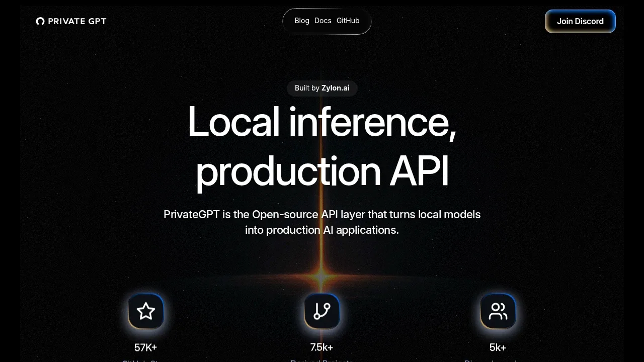The width and height of the screenshot is (644, 362).
Task: Go to GitHub from the nav bar
Action: [x=348, y=21]
